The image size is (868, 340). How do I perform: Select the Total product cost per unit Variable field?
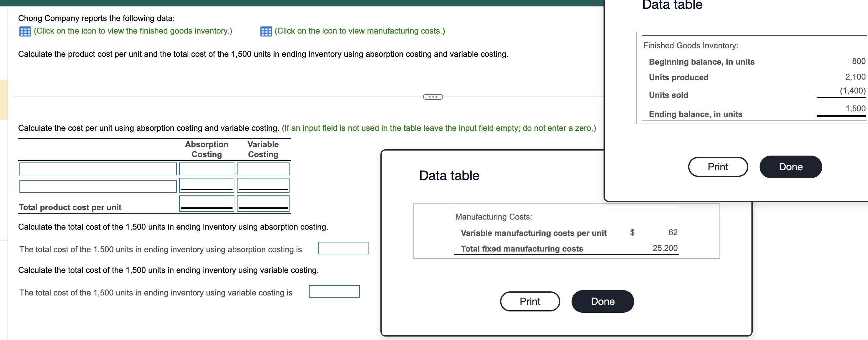pyautogui.click(x=263, y=205)
